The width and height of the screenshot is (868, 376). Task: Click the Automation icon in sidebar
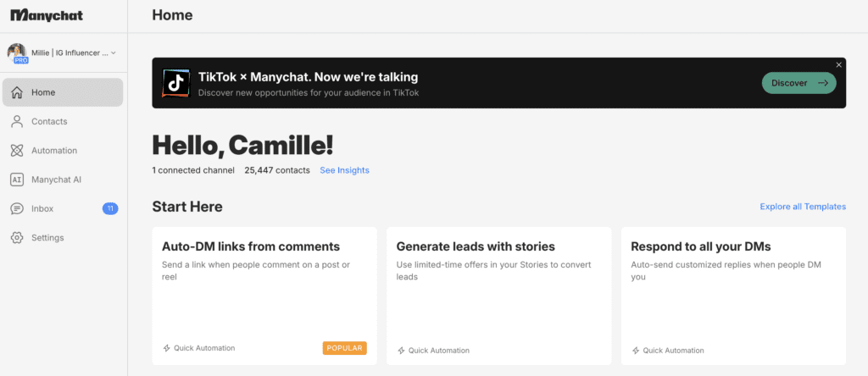click(16, 151)
